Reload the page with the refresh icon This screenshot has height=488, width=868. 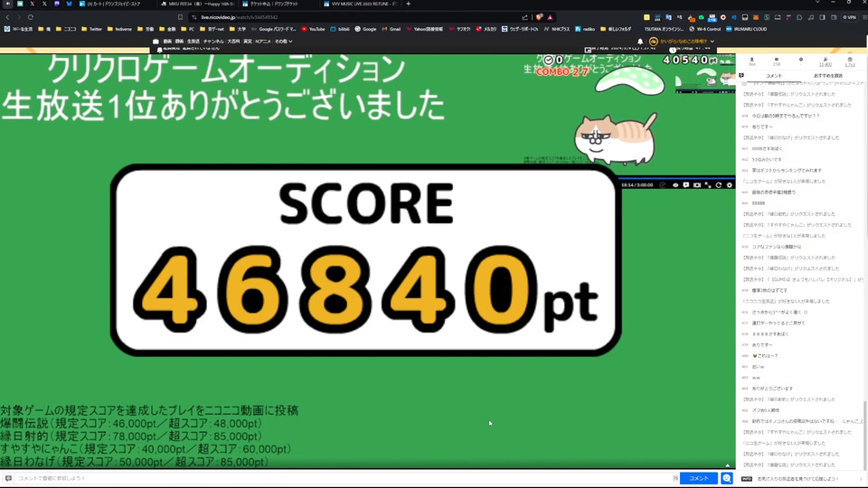31,18
